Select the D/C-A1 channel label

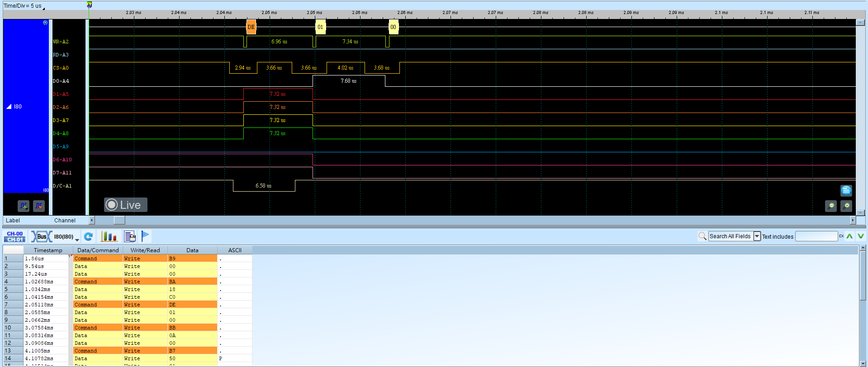62,186
